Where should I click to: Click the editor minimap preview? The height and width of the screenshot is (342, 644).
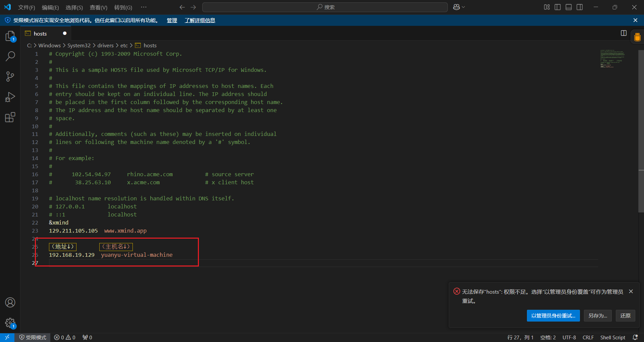tap(612, 59)
